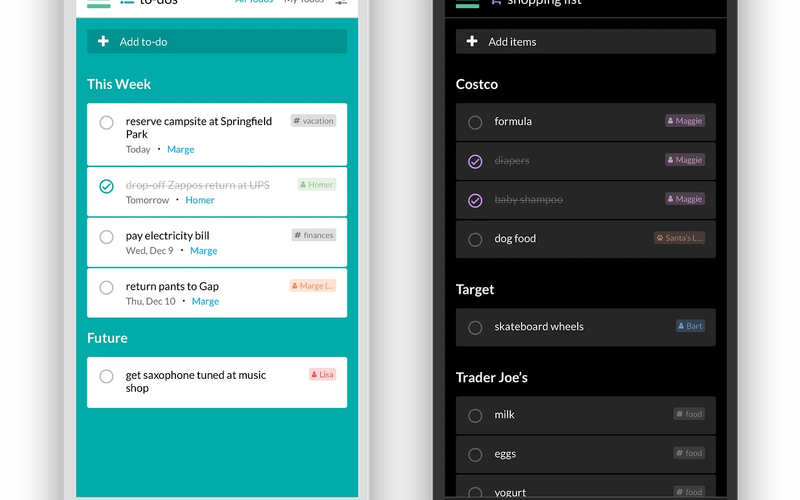
Task: Check off eggs under Trader Joe's
Action: click(475, 455)
